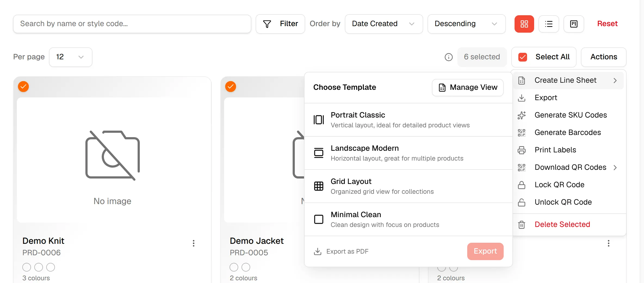Choose Landscape Modern template
This screenshot has height=283, width=644.
pos(408,153)
